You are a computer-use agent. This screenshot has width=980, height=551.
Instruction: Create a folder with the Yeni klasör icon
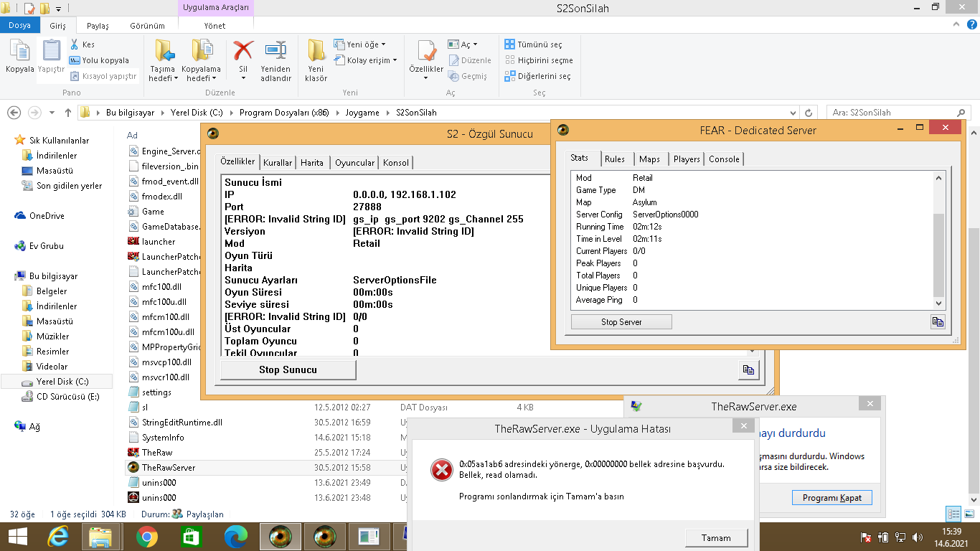tap(316, 61)
